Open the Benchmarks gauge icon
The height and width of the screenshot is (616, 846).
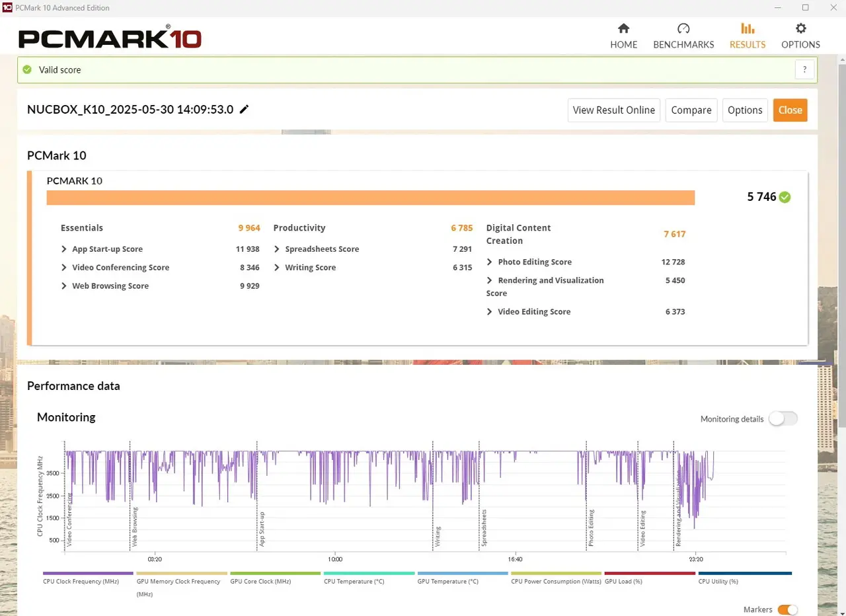click(683, 28)
